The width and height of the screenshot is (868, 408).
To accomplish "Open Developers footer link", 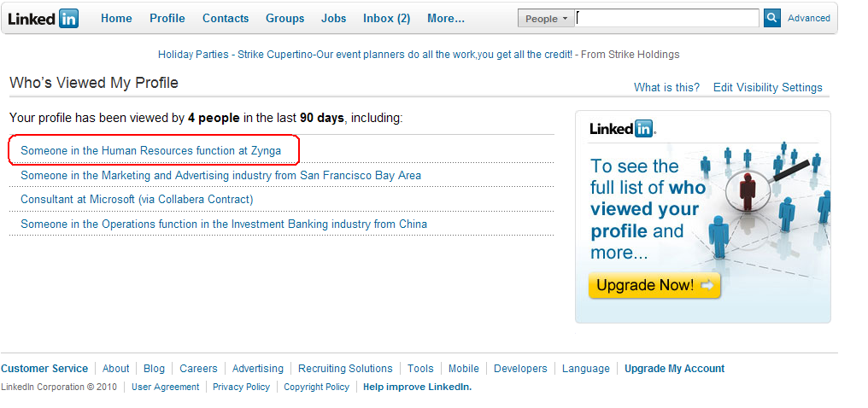I will [520, 369].
